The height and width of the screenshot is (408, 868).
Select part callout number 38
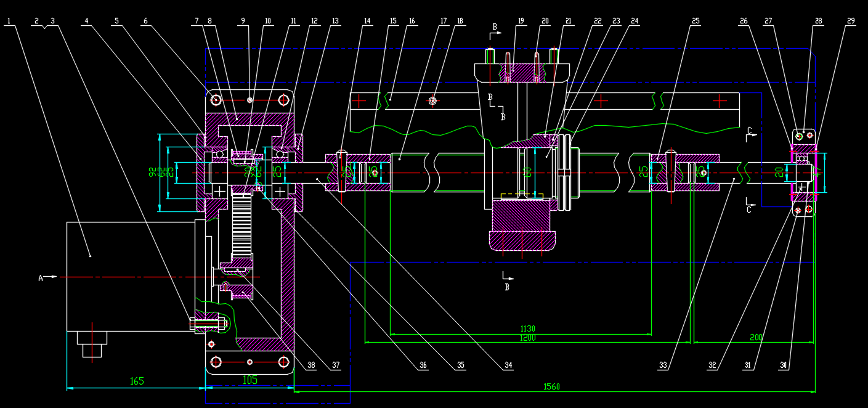pos(311,365)
